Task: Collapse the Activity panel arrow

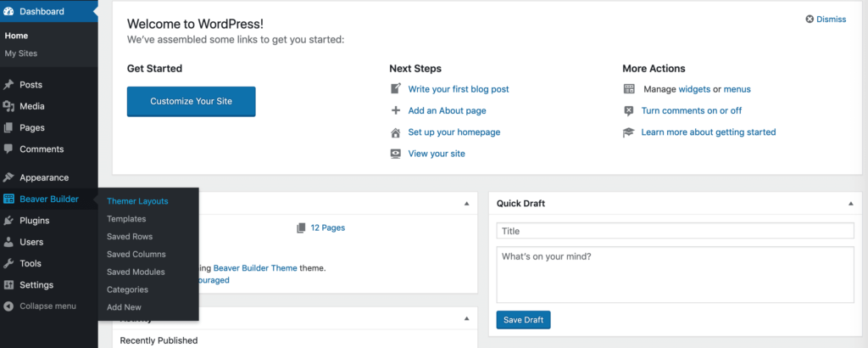Action: 467,318
